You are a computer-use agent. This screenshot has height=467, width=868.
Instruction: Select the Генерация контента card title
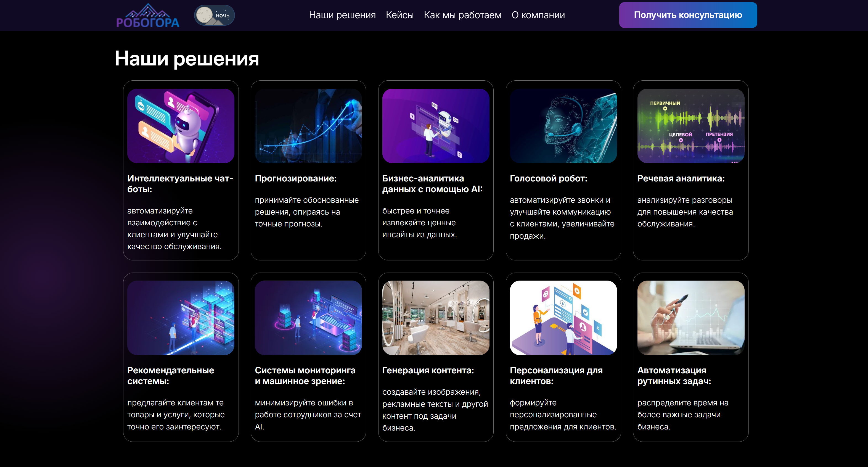pyautogui.click(x=428, y=370)
